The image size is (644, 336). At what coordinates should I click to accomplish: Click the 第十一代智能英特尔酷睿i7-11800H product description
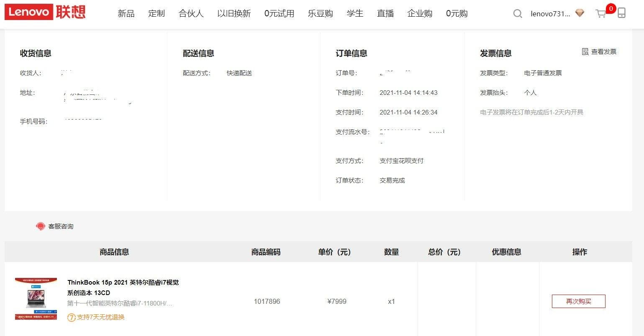click(x=120, y=303)
